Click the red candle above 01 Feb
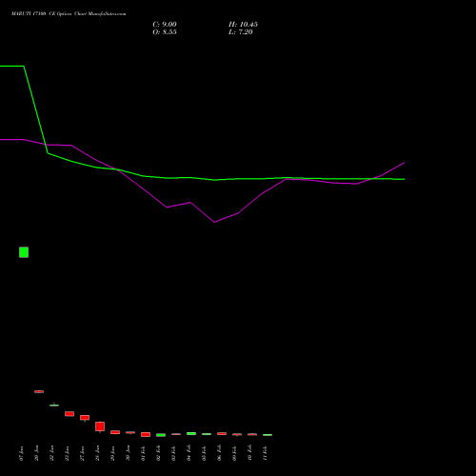This screenshot has height=476, width=476. [x=146, y=434]
